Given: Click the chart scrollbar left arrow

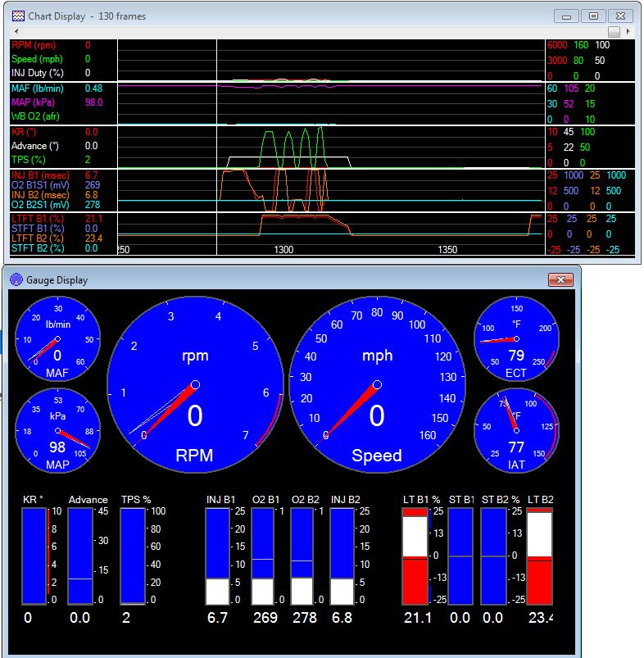Looking at the screenshot, I should tap(16, 32).
